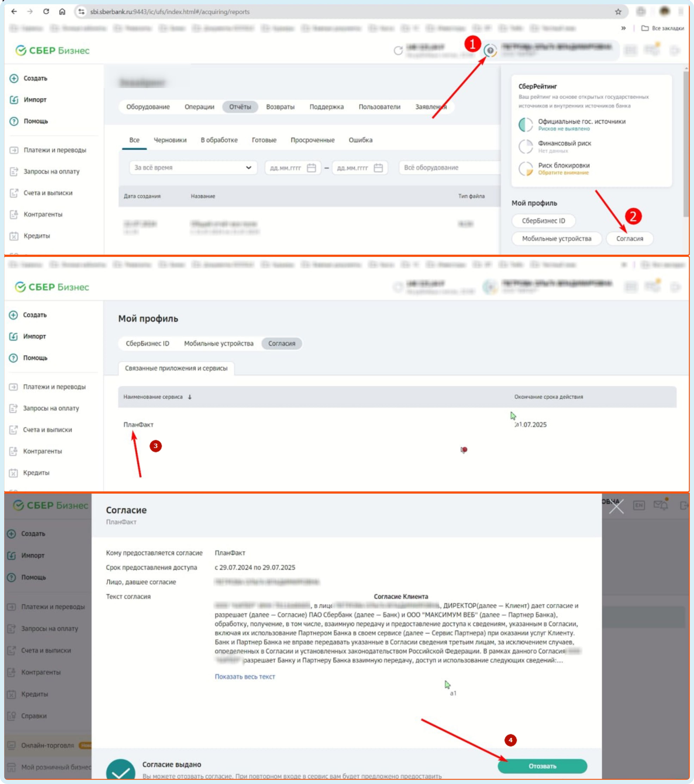The image size is (694, 784).
Task: Switch language with the EN icon
Action: [x=639, y=506]
